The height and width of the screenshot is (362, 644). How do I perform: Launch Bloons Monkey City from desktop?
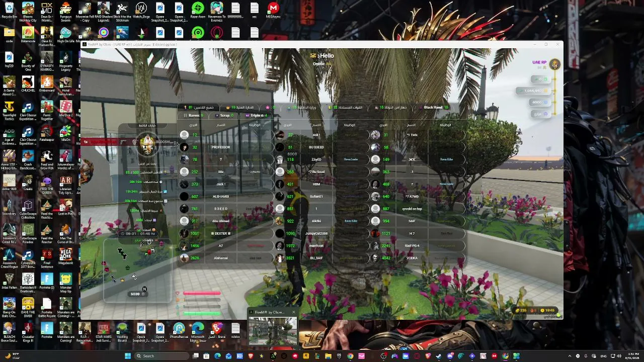28,12
